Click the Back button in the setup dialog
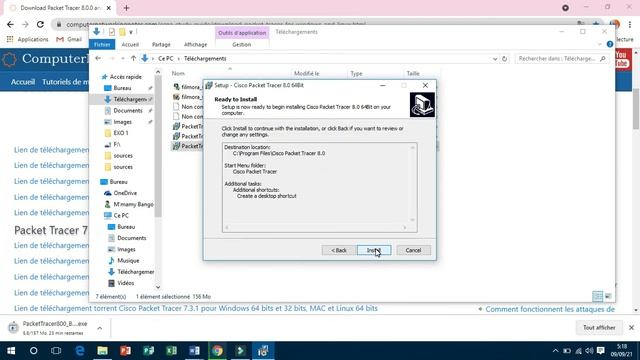 [x=338, y=250]
